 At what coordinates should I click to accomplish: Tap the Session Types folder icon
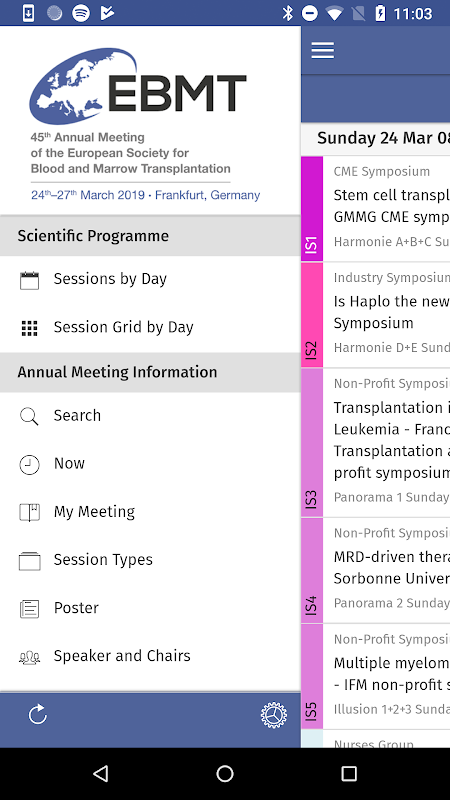point(29,561)
